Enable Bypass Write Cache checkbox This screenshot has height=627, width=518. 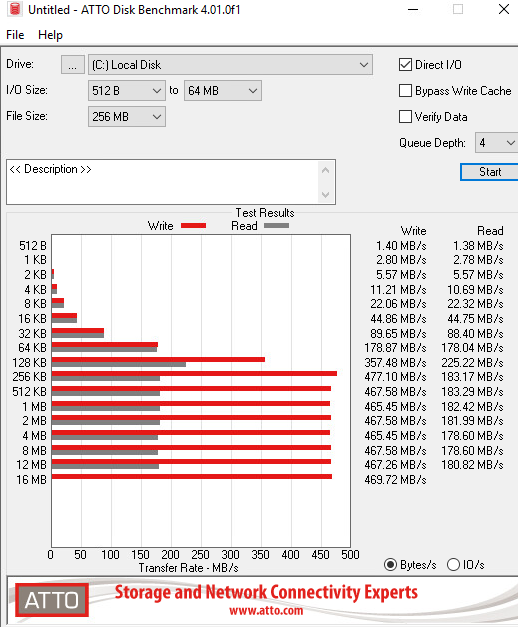(405, 91)
